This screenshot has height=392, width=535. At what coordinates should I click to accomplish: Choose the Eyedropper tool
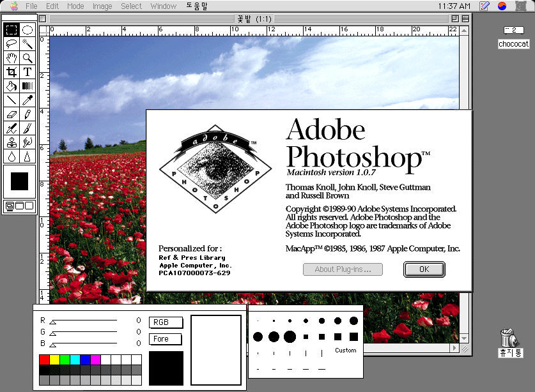point(27,100)
